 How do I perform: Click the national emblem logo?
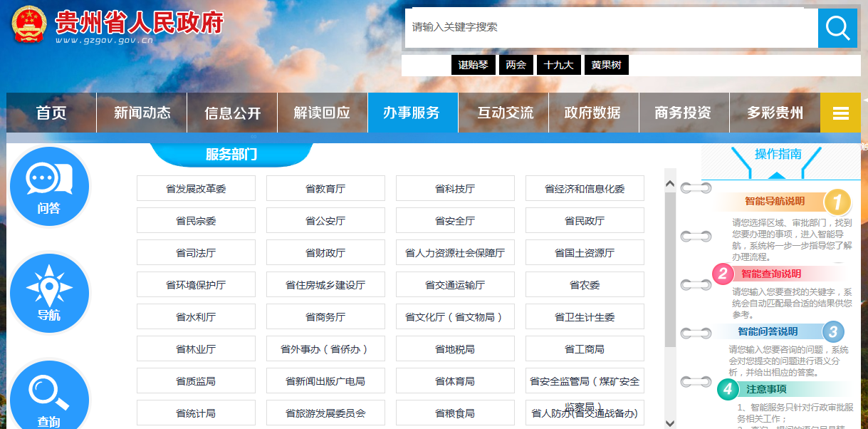pos(29,25)
